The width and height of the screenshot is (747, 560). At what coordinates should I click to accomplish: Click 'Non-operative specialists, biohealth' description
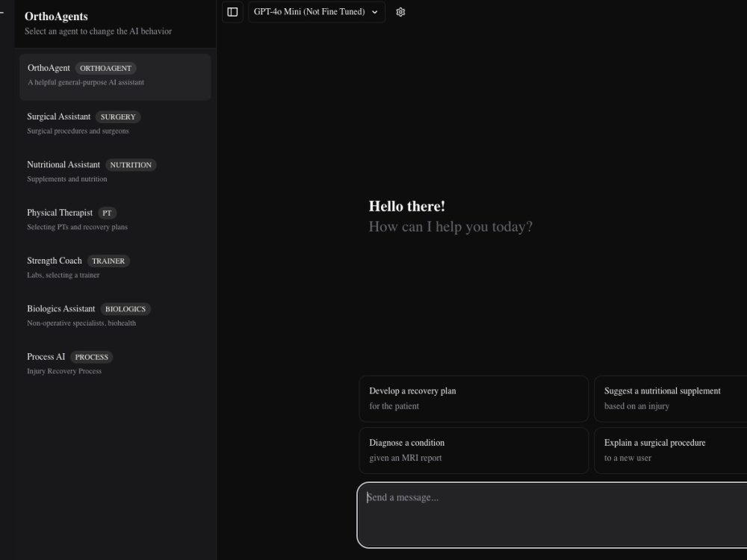[x=81, y=323]
